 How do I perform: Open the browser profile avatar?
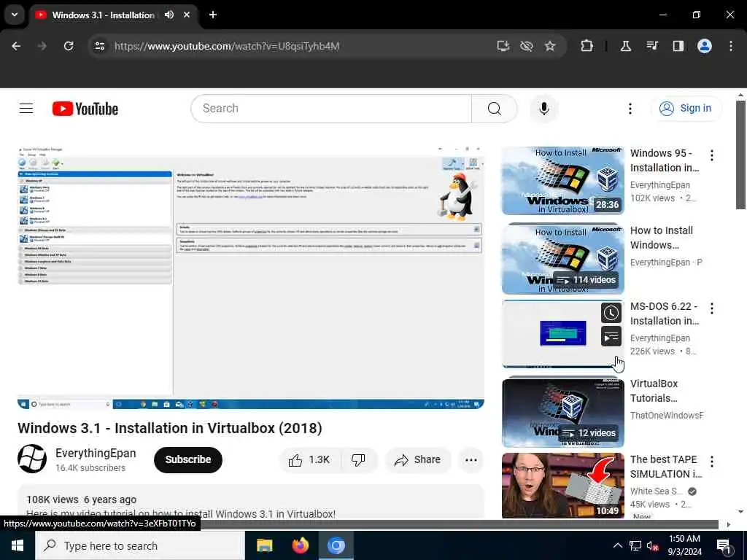tap(705, 46)
